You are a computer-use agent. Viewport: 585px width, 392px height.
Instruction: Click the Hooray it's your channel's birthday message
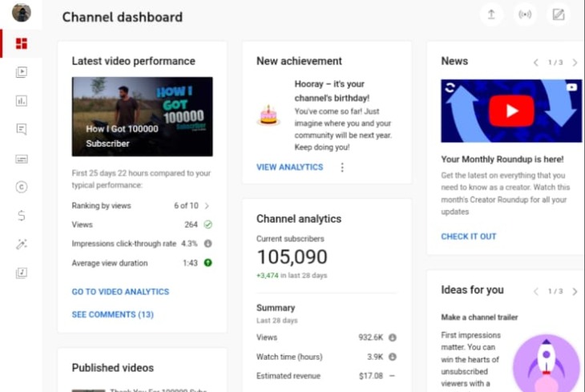click(332, 91)
